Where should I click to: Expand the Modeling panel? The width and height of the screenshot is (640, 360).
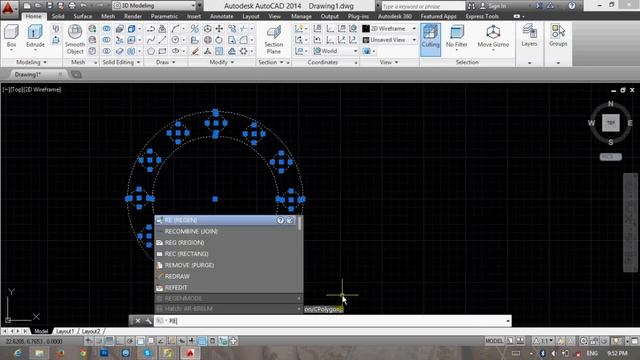click(31, 62)
